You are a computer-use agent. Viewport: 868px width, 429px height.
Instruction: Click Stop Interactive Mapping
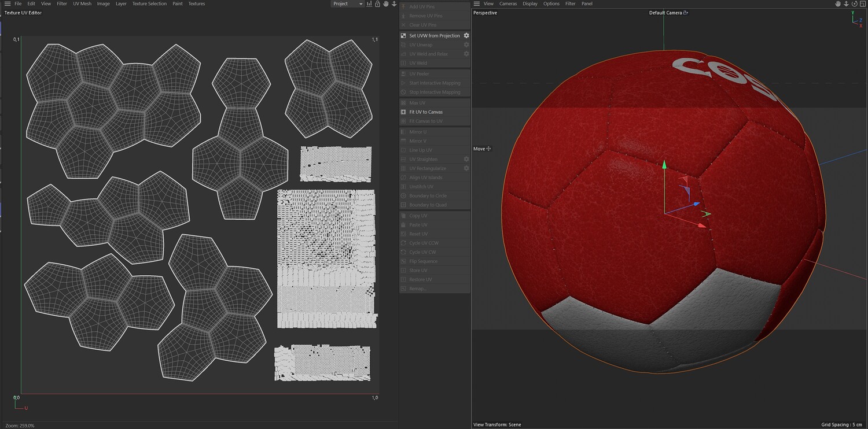435,92
